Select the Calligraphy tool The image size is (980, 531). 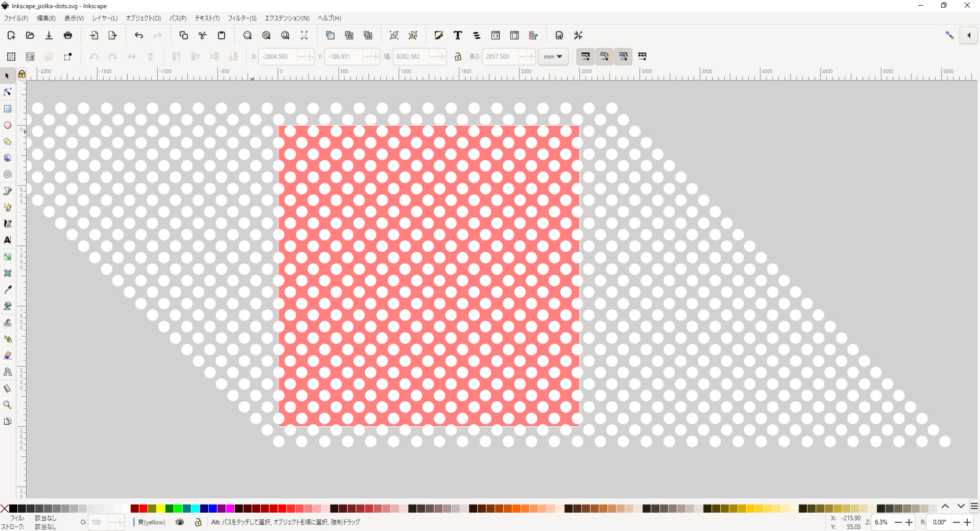point(8,223)
